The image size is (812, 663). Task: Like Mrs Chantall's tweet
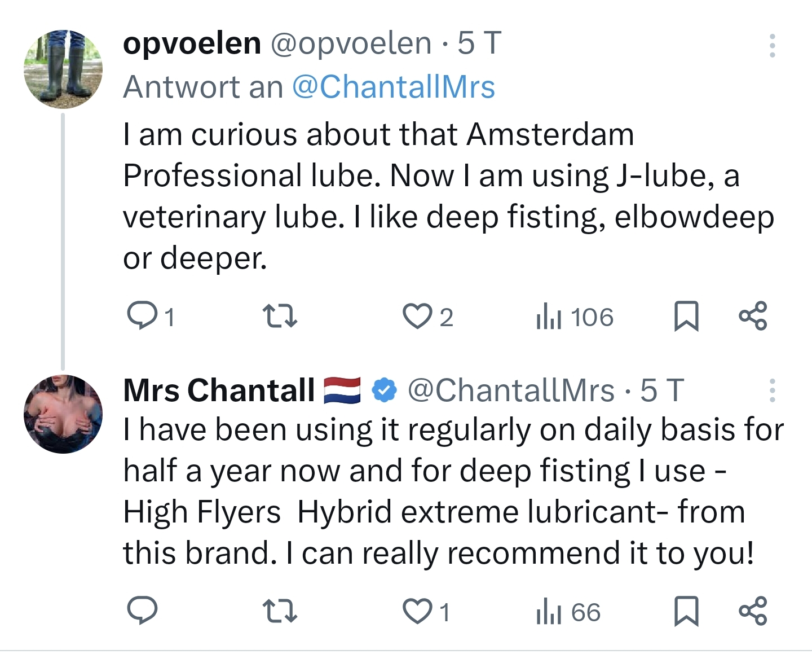(417, 612)
